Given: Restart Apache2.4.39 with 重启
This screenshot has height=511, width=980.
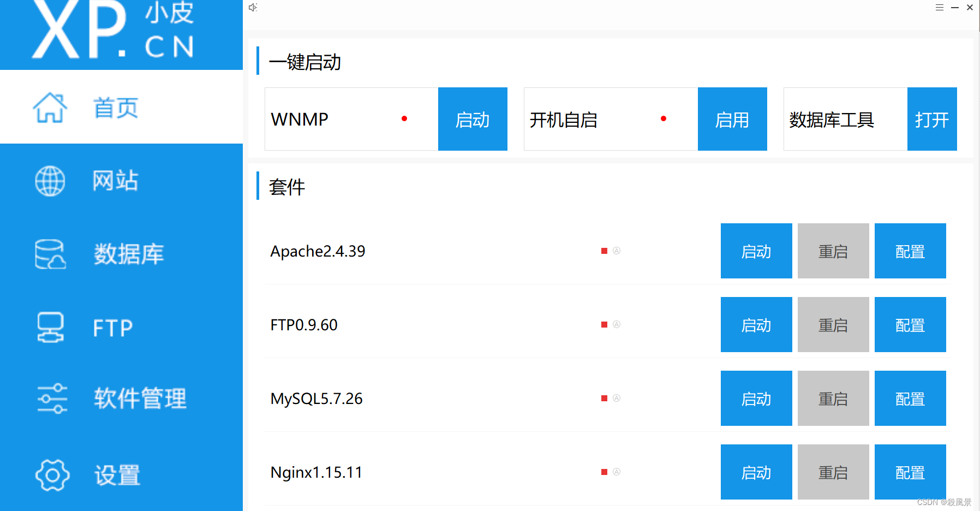Looking at the screenshot, I should [x=833, y=251].
